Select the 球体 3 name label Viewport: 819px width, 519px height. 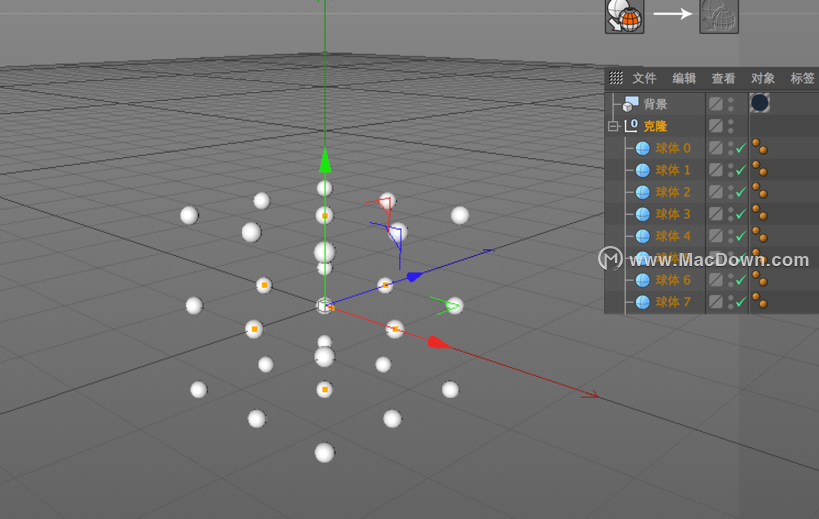(673, 214)
